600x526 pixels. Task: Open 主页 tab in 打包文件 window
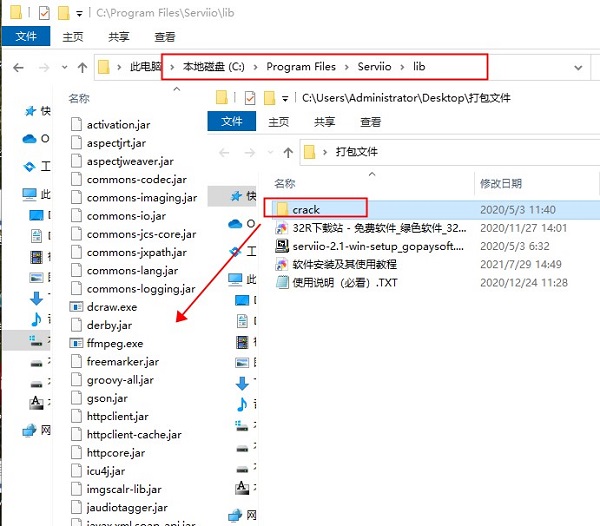(x=278, y=122)
